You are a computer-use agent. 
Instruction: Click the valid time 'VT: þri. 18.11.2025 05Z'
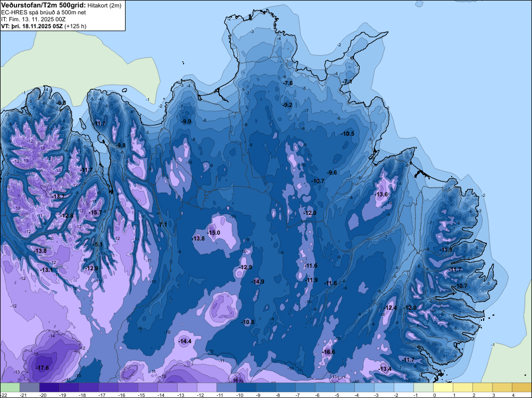[x=32, y=26]
